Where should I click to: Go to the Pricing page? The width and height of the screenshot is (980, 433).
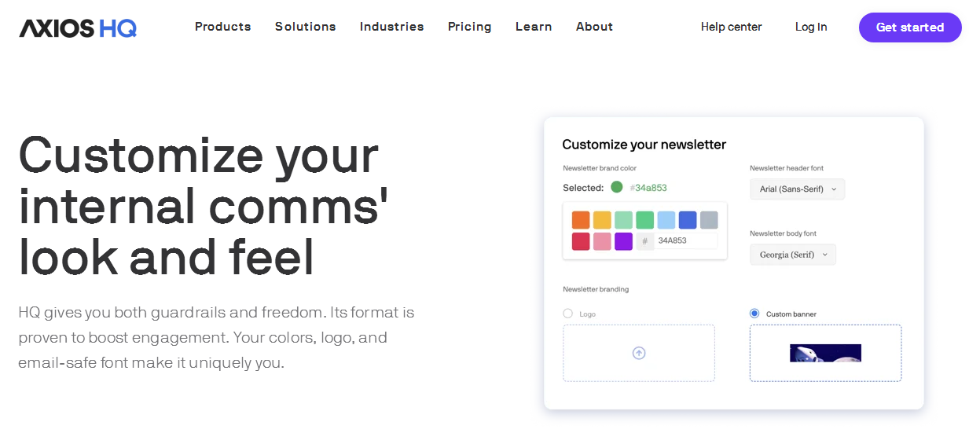point(470,27)
